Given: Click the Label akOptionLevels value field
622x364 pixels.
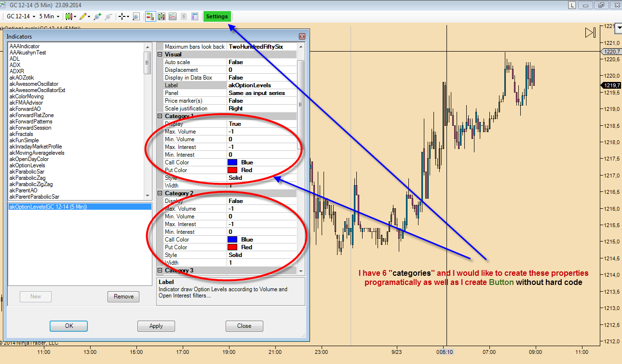Looking at the screenshot, I should [262, 85].
